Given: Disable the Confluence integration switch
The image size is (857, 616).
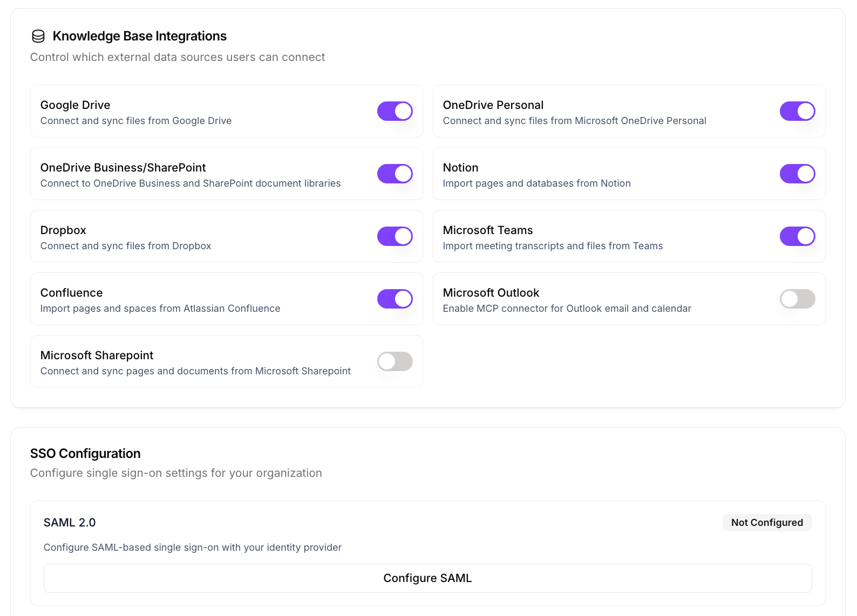Looking at the screenshot, I should [x=395, y=299].
